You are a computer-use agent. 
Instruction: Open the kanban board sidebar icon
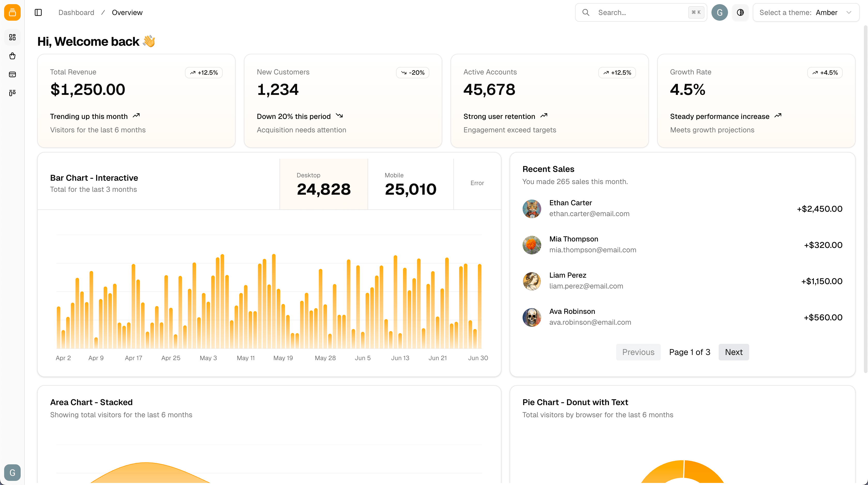tap(12, 93)
